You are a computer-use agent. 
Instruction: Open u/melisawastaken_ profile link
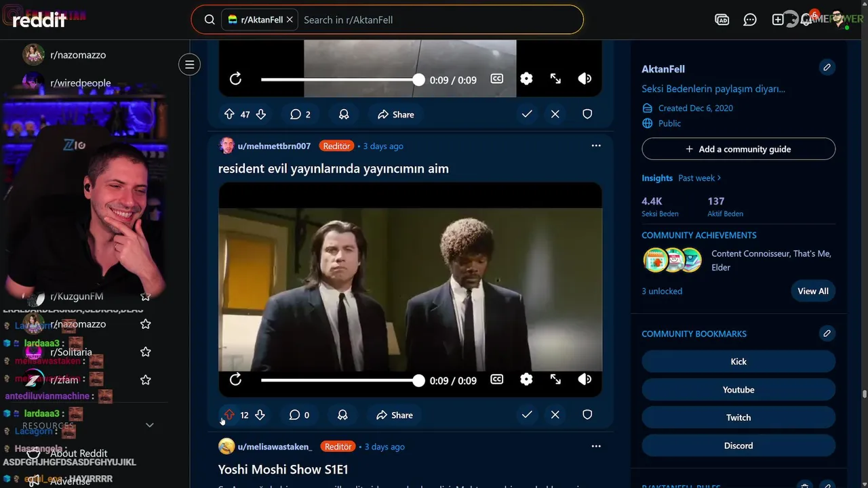tap(275, 447)
